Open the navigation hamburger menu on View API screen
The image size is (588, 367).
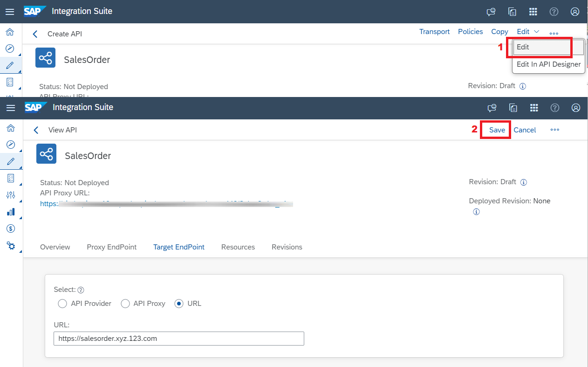11,108
